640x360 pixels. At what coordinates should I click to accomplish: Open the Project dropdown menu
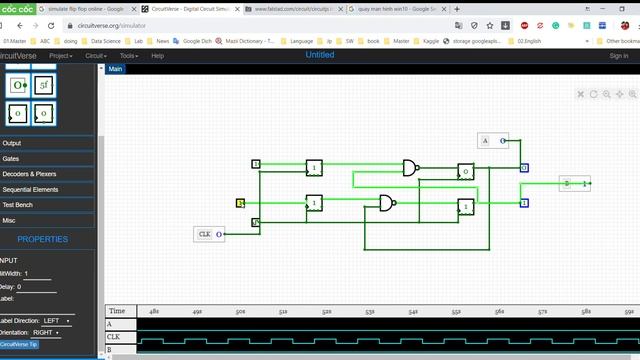(x=61, y=56)
